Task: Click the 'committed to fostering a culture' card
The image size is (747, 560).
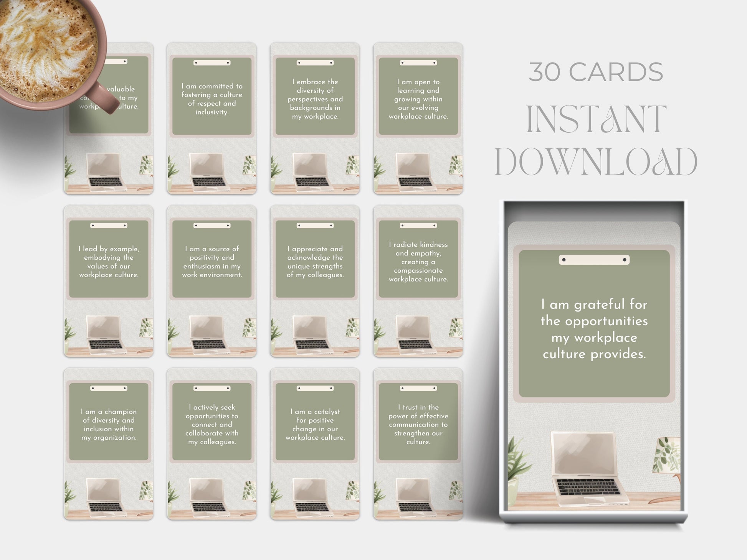Action: pos(212,99)
